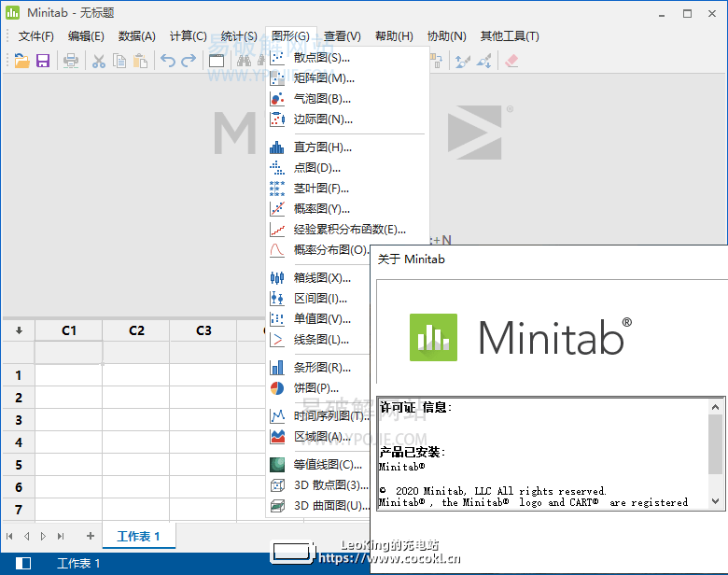
Task: Click the 线条图(L) line plot icon
Action: point(277,340)
